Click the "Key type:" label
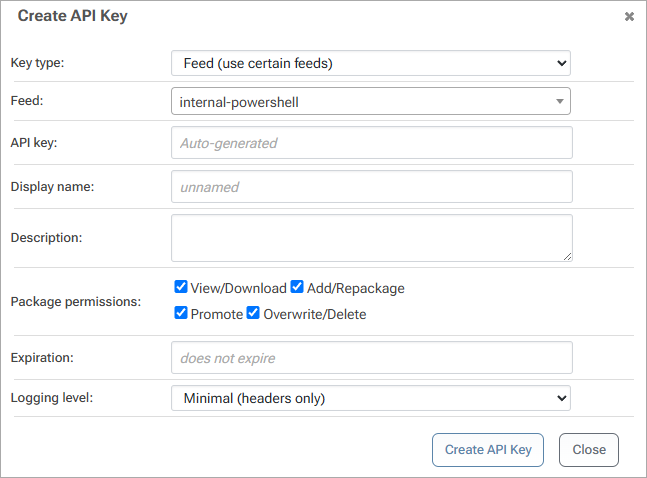The height and width of the screenshot is (478, 647). [x=38, y=63]
